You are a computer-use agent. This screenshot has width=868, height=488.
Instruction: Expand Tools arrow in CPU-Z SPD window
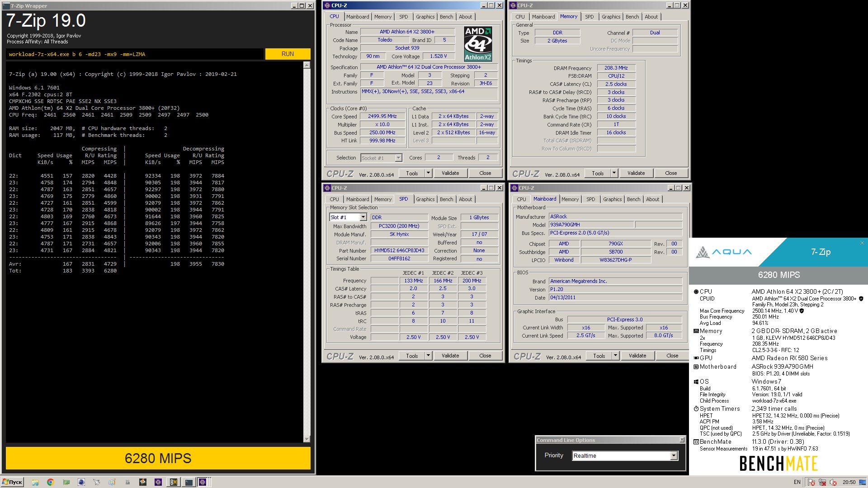coord(428,356)
